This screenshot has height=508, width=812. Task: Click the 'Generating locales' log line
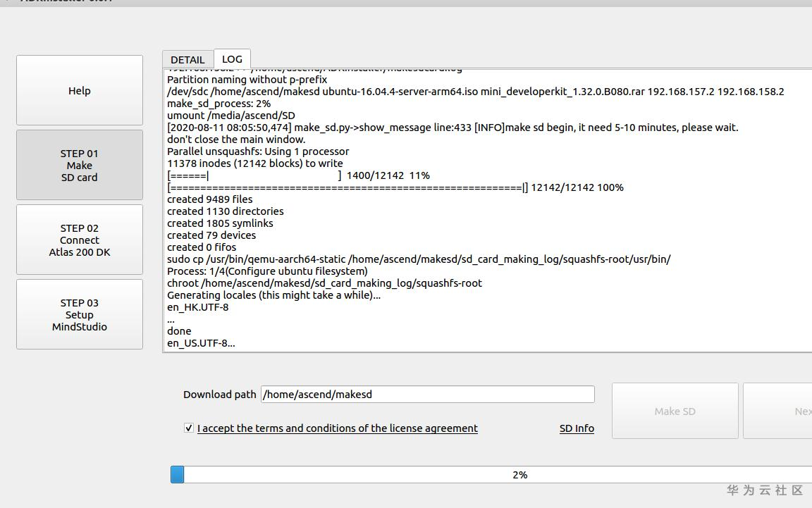click(x=274, y=295)
